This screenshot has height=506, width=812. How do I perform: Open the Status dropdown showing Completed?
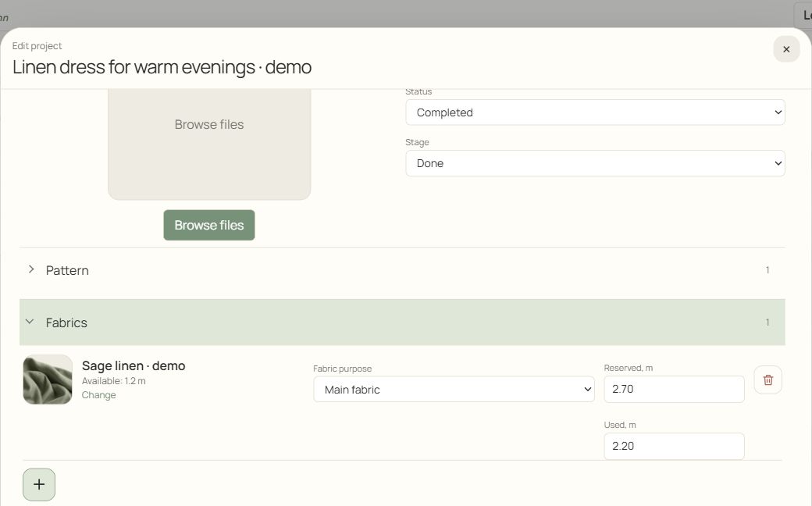point(595,112)
